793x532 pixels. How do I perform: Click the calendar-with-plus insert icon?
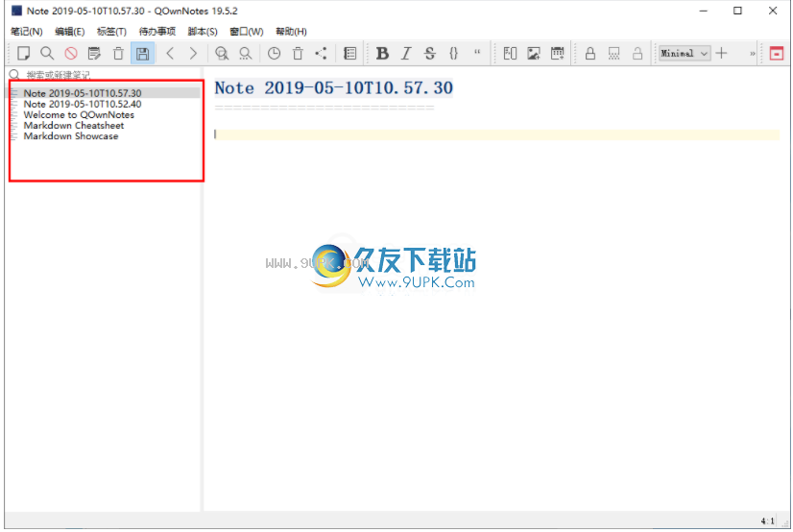[558, 53]
